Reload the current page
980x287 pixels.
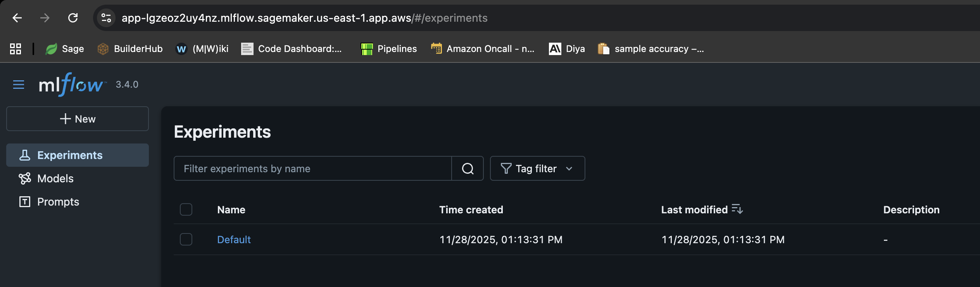[74, 18]
